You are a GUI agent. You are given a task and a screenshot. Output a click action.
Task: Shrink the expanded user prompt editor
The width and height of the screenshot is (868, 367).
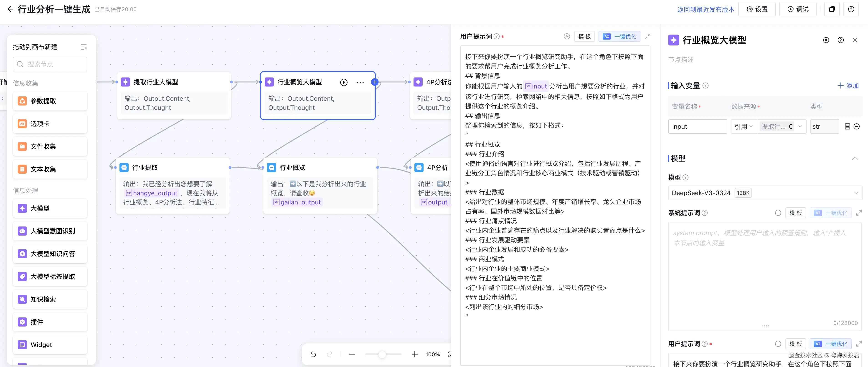647,36
